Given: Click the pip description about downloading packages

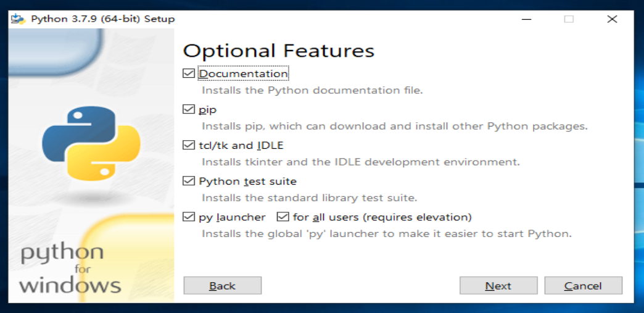Looking at the screenshot, I should [394, 127].
